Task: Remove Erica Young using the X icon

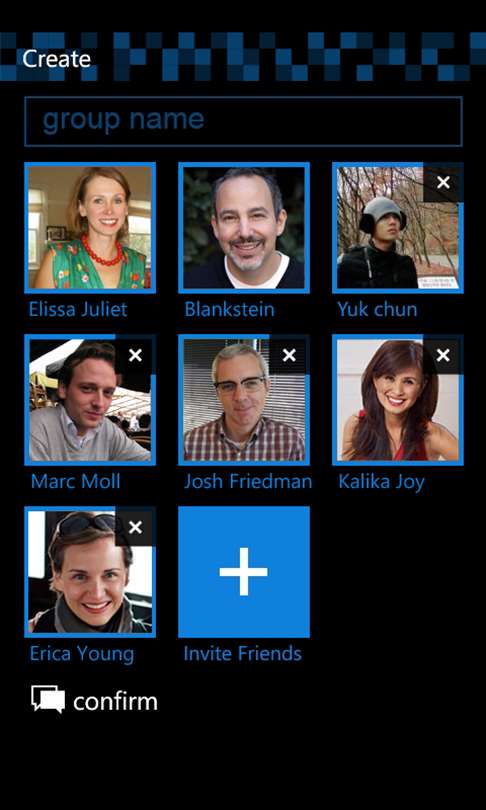Action: tap(135, 527)
